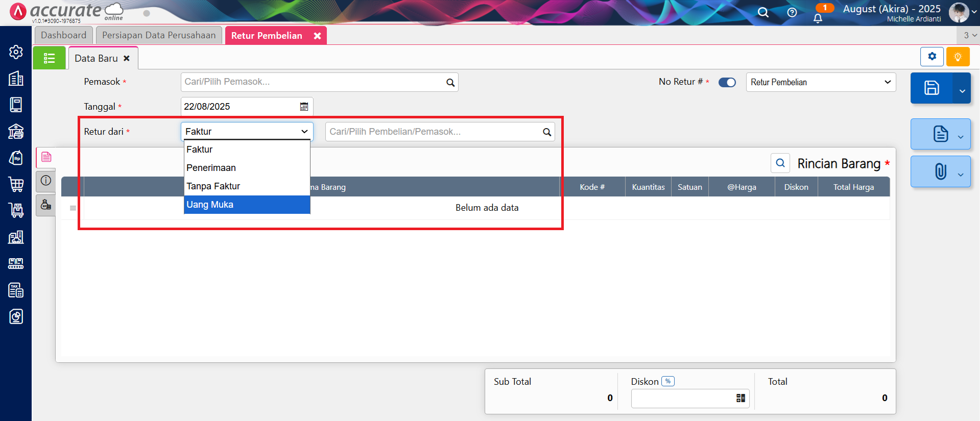
Task: Select Uang Muka option
Action: (x=247, y=205)
